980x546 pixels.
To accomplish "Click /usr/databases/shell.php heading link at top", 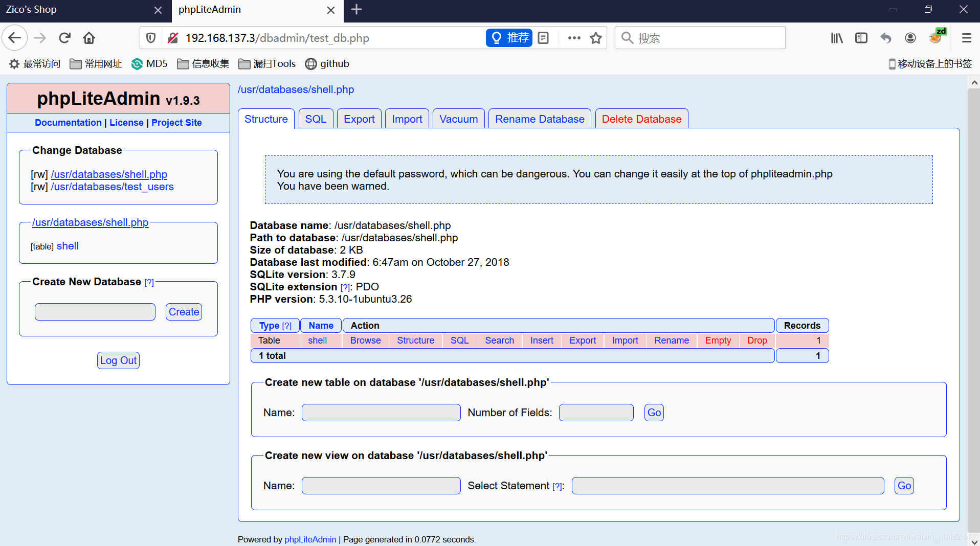I will 296,89.
